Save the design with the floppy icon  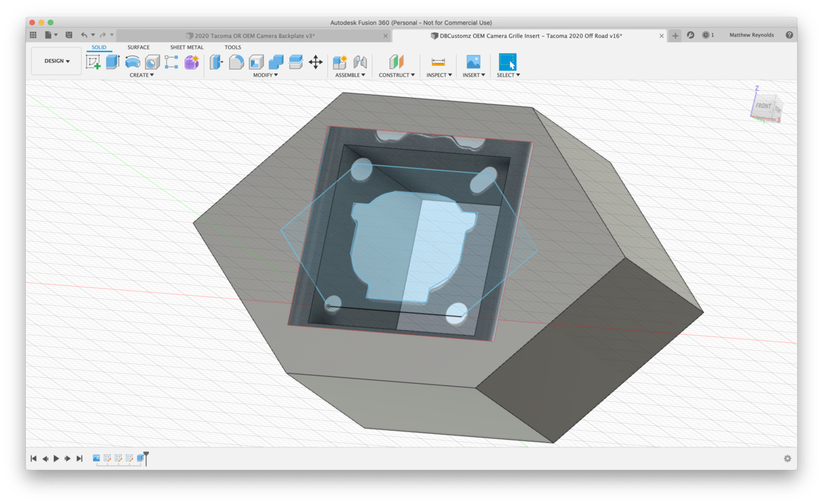pyautogui.click(x=69, y=35)
